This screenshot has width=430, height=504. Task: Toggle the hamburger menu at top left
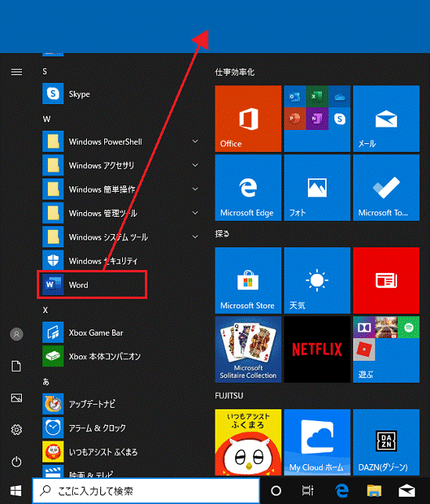click(16, 72)
